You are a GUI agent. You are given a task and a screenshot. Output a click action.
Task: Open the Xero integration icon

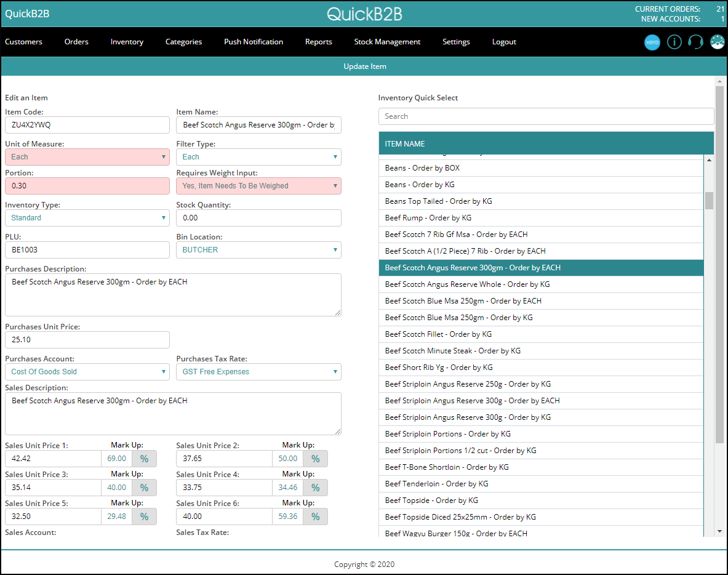[x=652, y=42]
